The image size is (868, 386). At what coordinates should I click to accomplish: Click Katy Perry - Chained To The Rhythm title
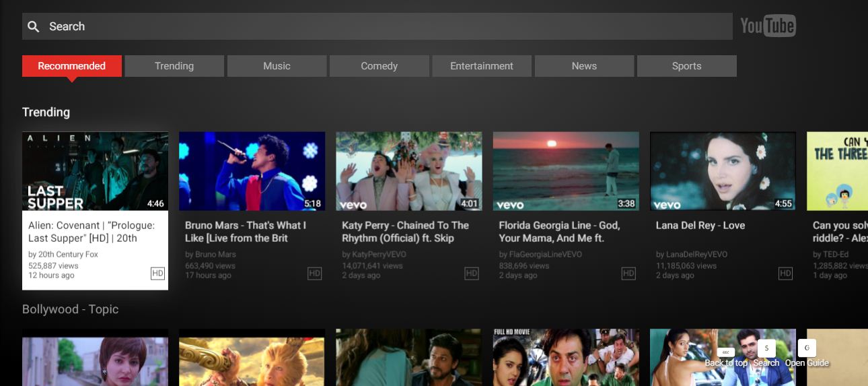click(x=405, y=232)
